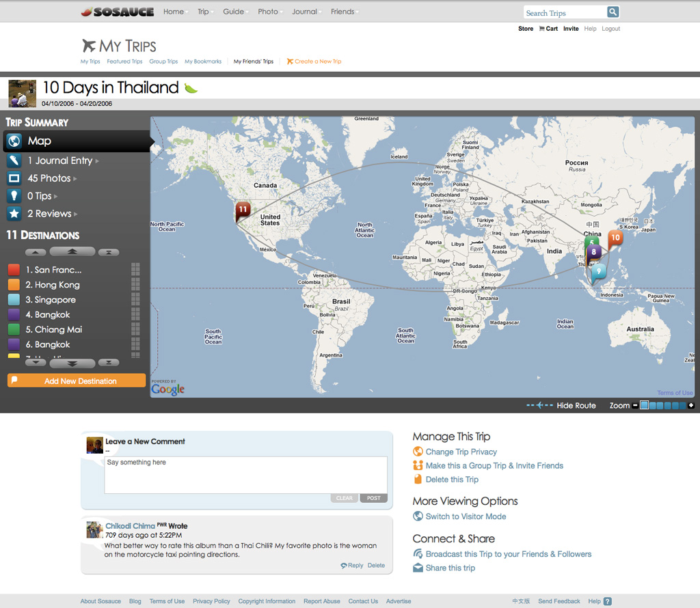Click the Reviews star icon

point(14,214)
